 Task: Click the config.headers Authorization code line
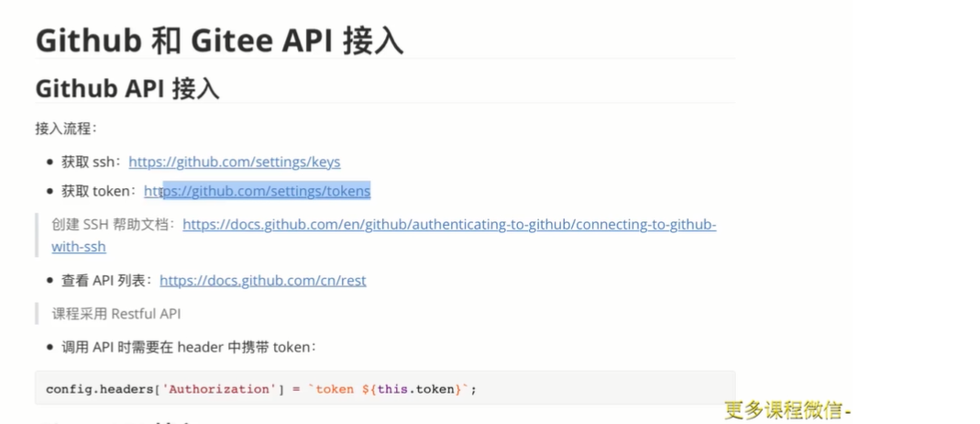coord(261,389)
